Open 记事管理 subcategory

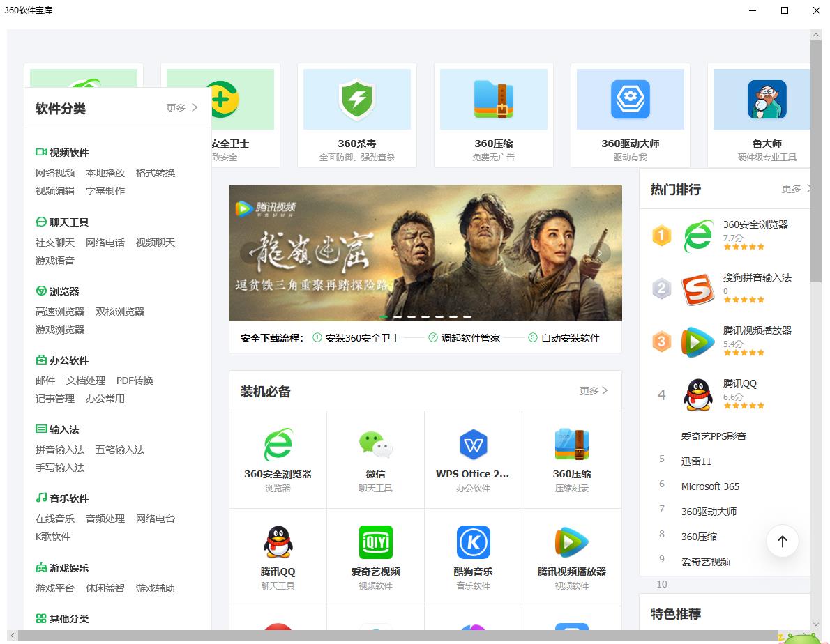pos(55,399)
